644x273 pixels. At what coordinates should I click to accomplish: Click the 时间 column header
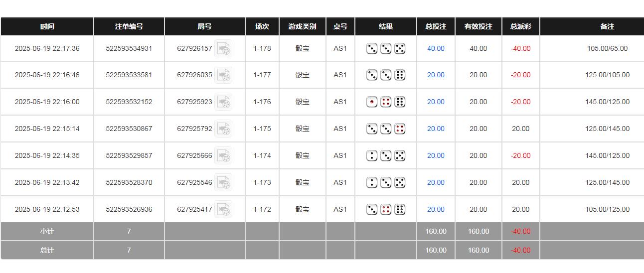47,27
